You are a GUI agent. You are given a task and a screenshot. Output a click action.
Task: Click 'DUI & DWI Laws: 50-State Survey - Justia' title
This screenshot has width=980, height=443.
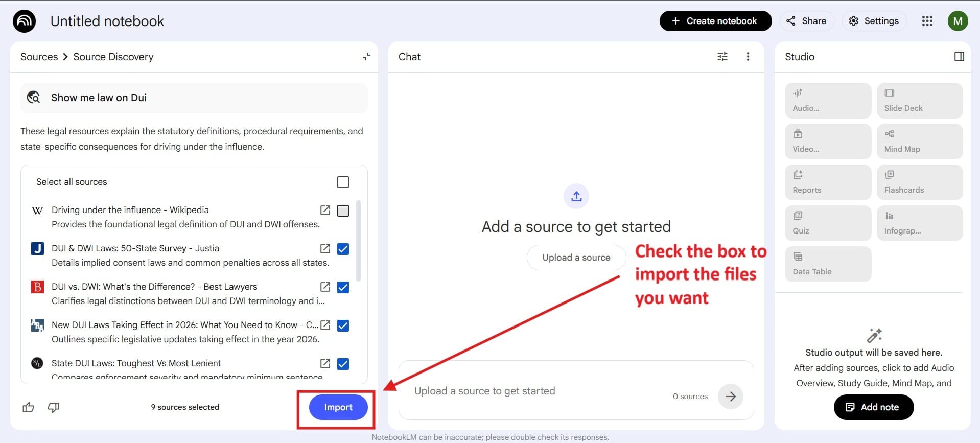pos(135,248)
